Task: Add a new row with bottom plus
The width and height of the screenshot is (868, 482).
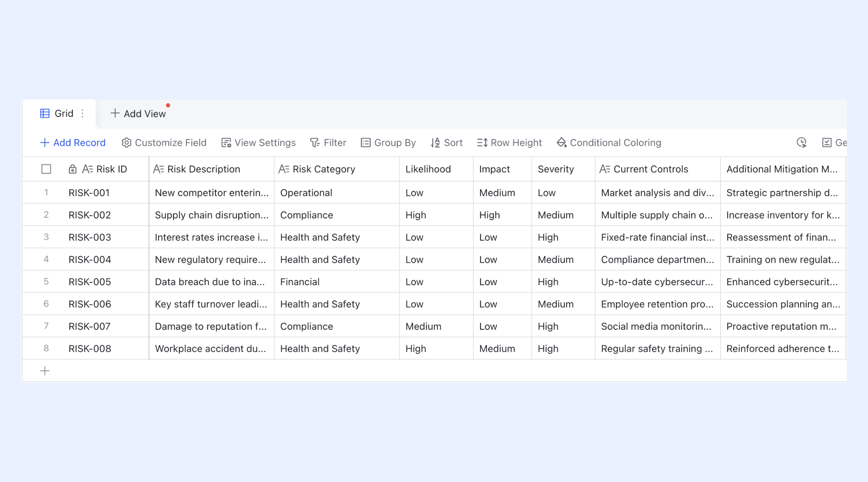Action: 45,371
